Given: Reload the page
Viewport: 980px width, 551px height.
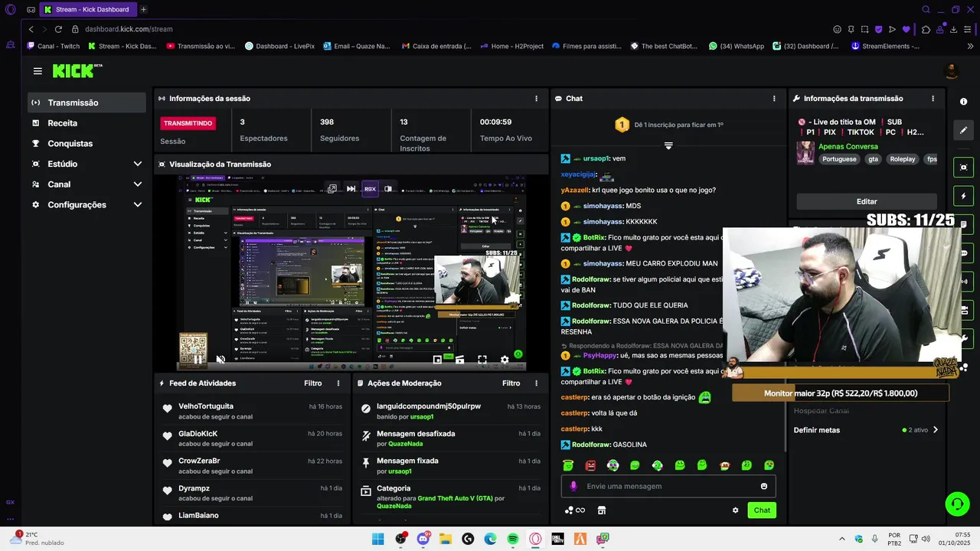Looking at the screenshot, I should (58, 29).
